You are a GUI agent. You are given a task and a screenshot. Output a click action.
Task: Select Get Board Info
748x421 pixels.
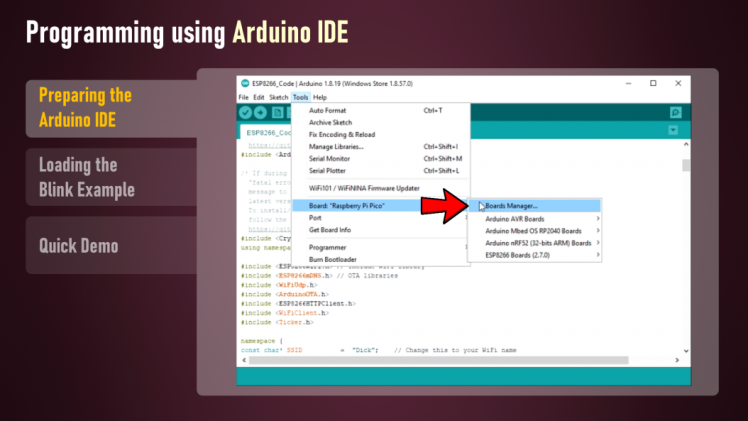point(381,230)
